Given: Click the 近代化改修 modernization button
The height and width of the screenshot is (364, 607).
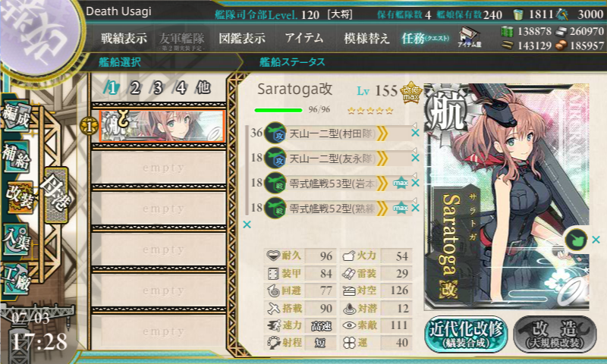Looking at the screenshot, I should pyautogui.click(x=466, y=334).
